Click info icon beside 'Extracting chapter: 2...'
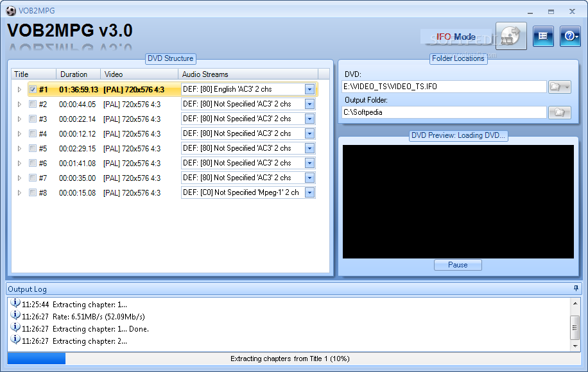588x372 pixels. 15,339
